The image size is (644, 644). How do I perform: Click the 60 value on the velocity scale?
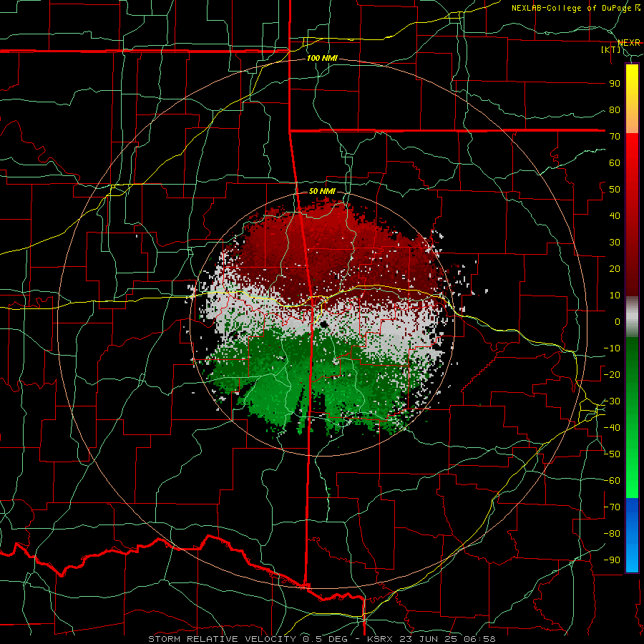coord(615,162)
